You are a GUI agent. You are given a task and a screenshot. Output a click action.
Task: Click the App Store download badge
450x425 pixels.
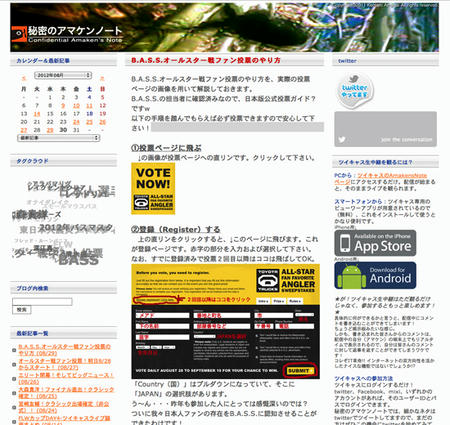click(375, 243)
